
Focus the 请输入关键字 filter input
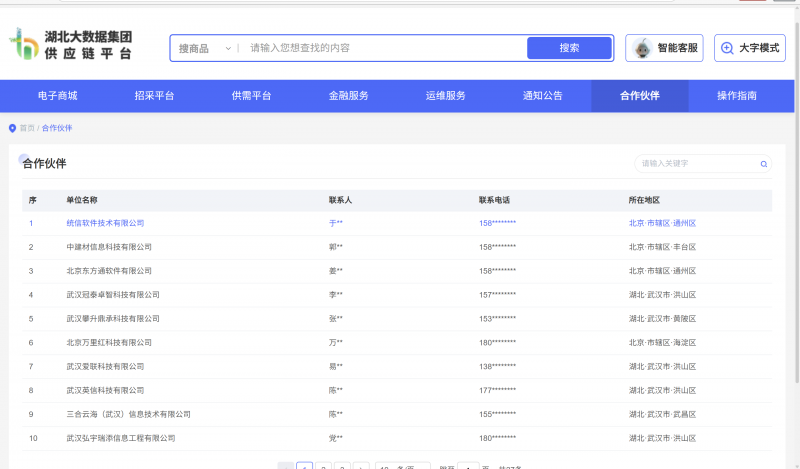tap(695, 164)
